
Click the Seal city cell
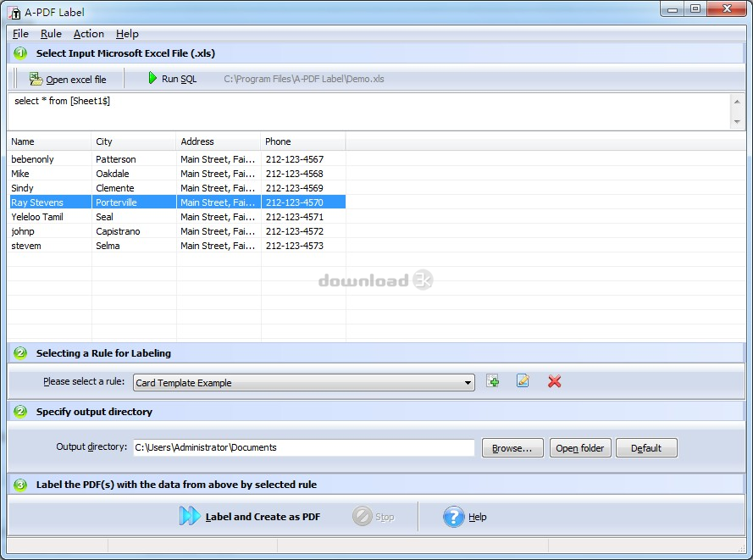click(104, 217)
